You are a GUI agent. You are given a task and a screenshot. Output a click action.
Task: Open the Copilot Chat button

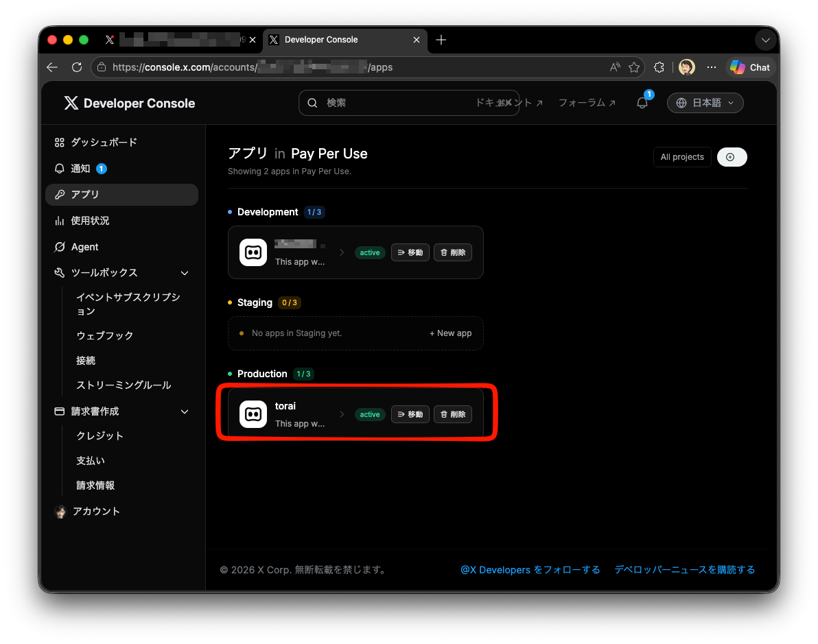click(750, 67)
